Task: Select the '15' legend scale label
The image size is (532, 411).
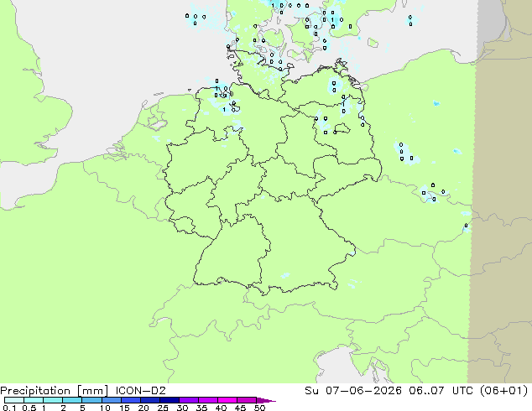Action: pyautogui.click(x=124, y=408)
